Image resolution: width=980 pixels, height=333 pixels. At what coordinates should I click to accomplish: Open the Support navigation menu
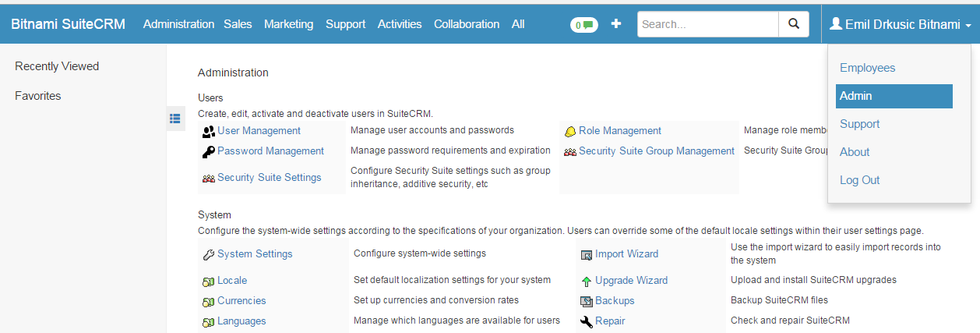345,24
